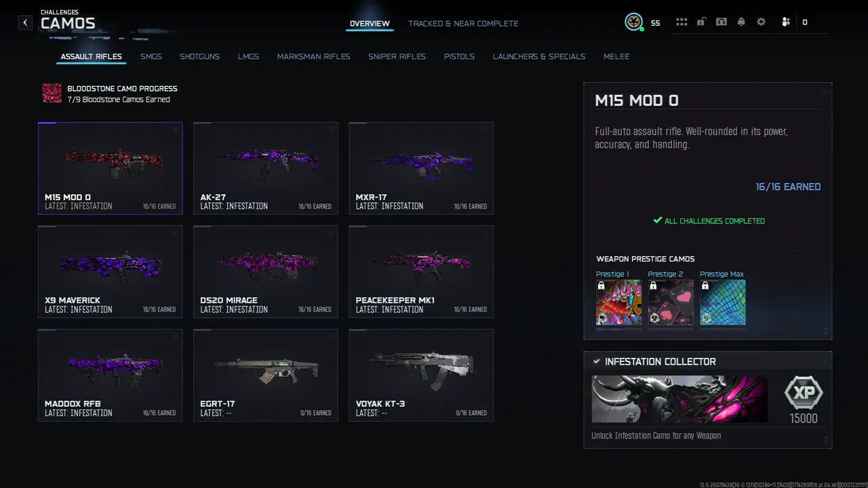Select the XP 15000 reward badge
868x488 pixels.
coord(804,392)
